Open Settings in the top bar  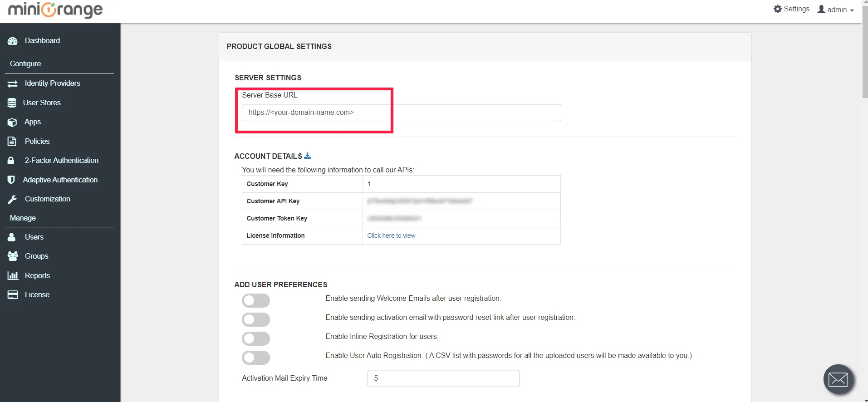tap(791, 9)
